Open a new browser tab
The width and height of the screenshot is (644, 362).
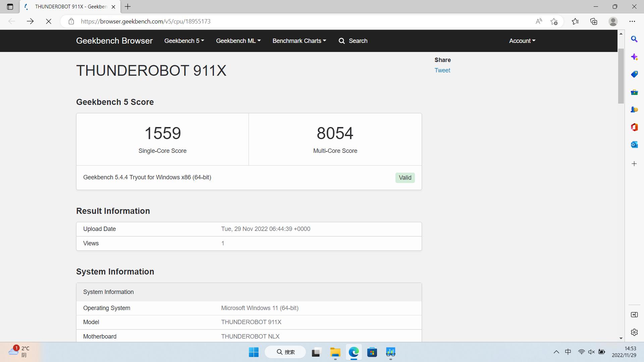point(128,6)
